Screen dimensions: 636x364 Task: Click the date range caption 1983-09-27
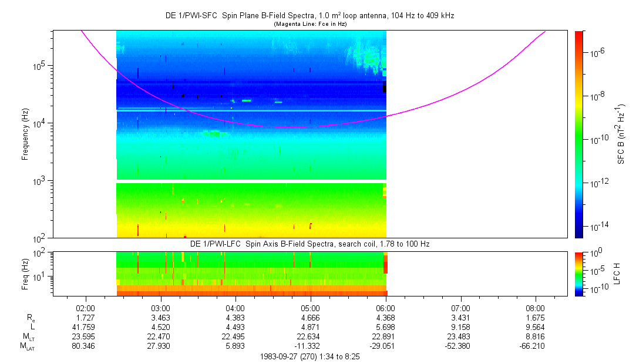(x=309, y=356)
